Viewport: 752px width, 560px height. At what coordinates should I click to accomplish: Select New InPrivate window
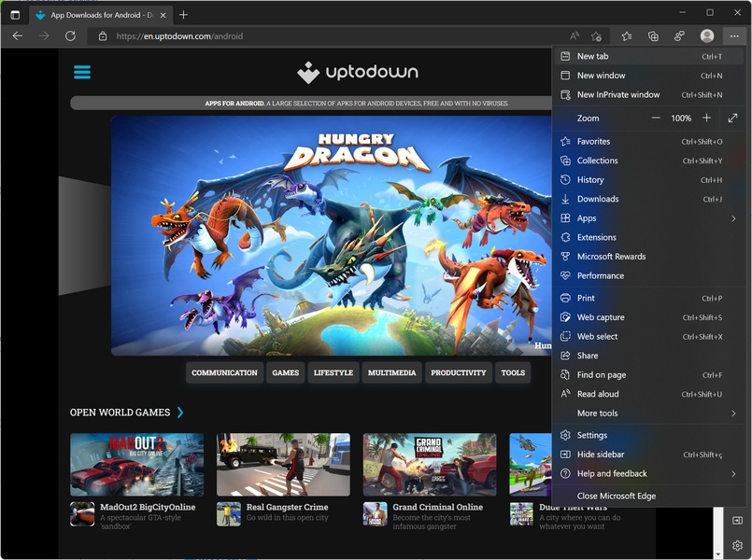click(618, 94)
